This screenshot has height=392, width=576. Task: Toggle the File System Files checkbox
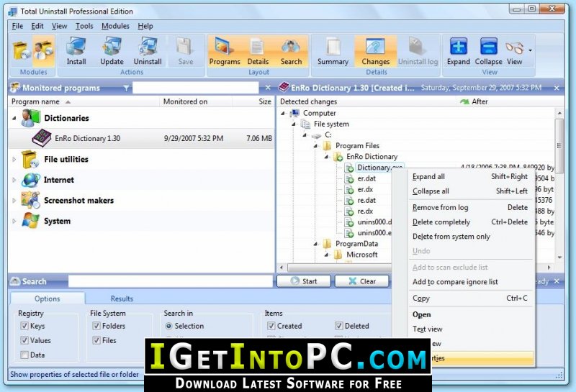coord(96,340)
